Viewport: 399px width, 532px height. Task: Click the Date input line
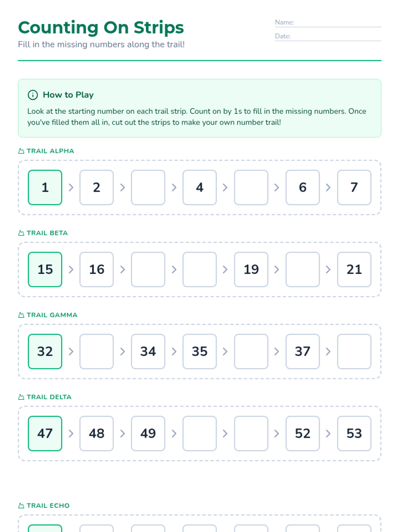point(336,36)
